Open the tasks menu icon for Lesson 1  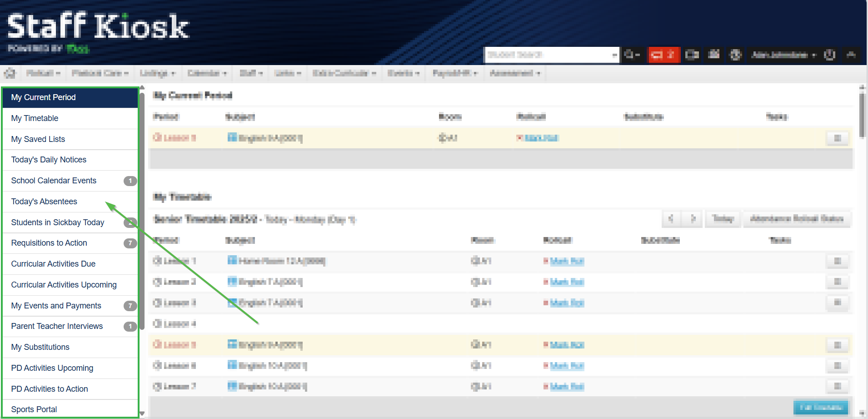coord(837,261)
